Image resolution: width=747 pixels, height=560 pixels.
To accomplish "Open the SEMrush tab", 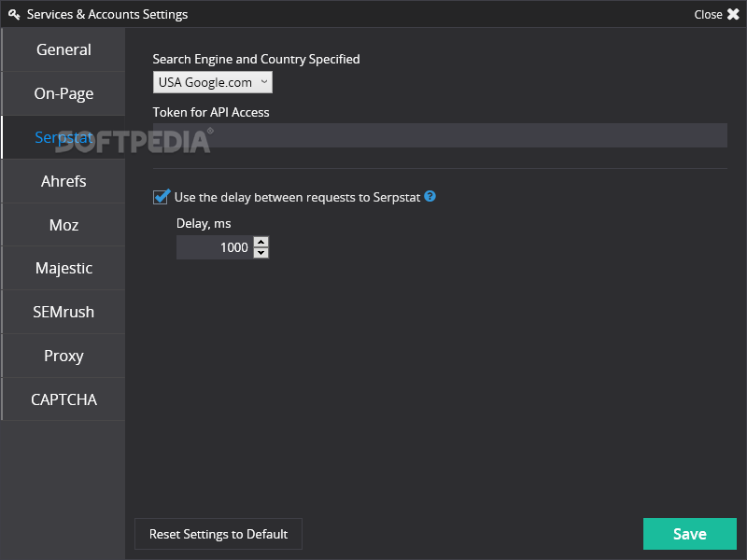I will click(x=63, y=312).
